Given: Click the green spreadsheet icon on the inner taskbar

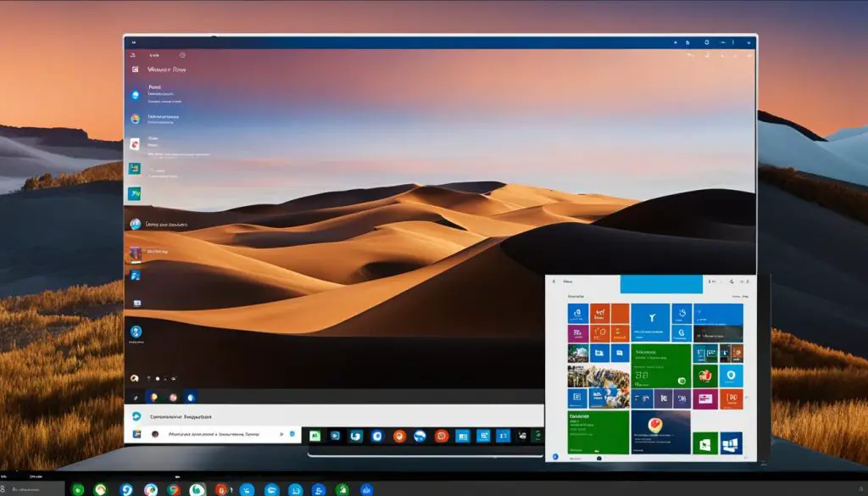Looking at the screenshot, I should coord(315,436).
